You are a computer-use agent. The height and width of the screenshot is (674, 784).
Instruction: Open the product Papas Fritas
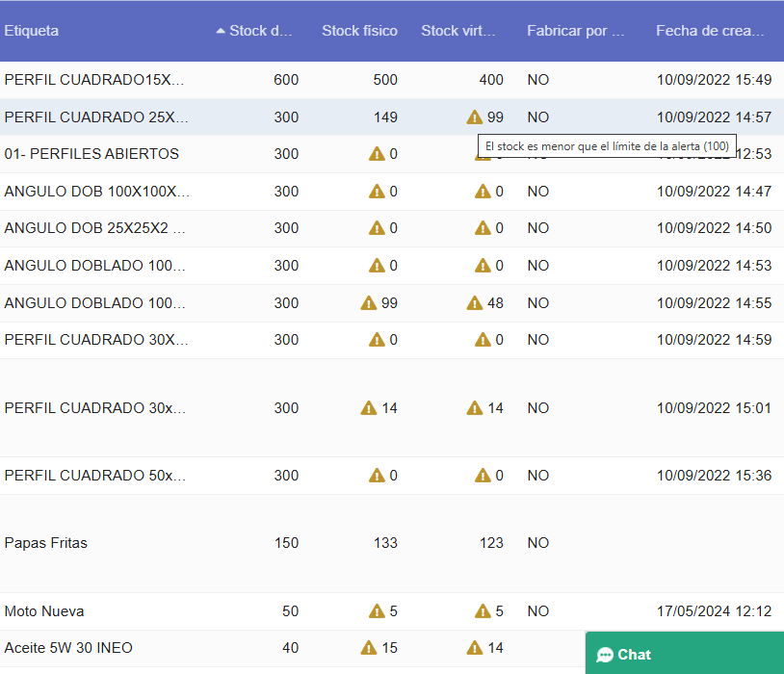[x=43, y=542]
